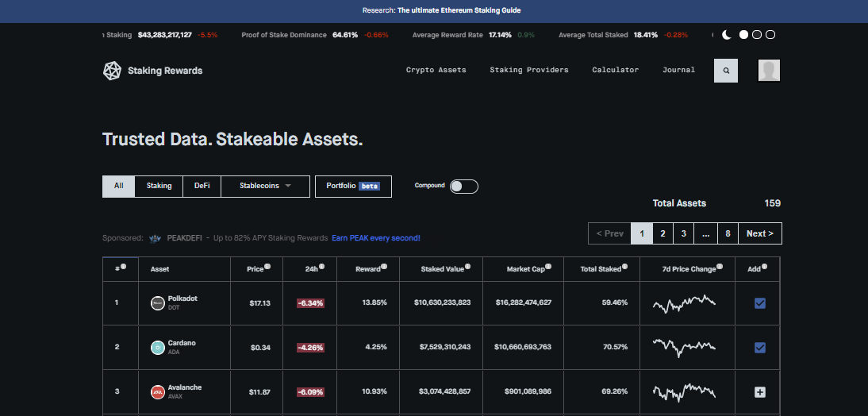Sort by Staked Value column header
868x416 pixels.
tap(442, 269)
